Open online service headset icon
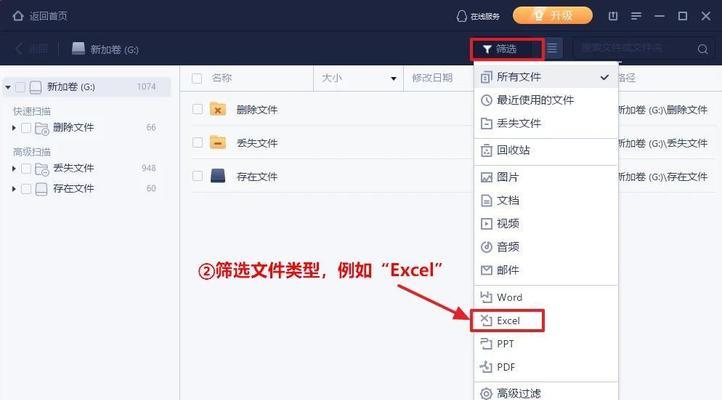This screenshot has width=722, height=400. click(461, 16)
